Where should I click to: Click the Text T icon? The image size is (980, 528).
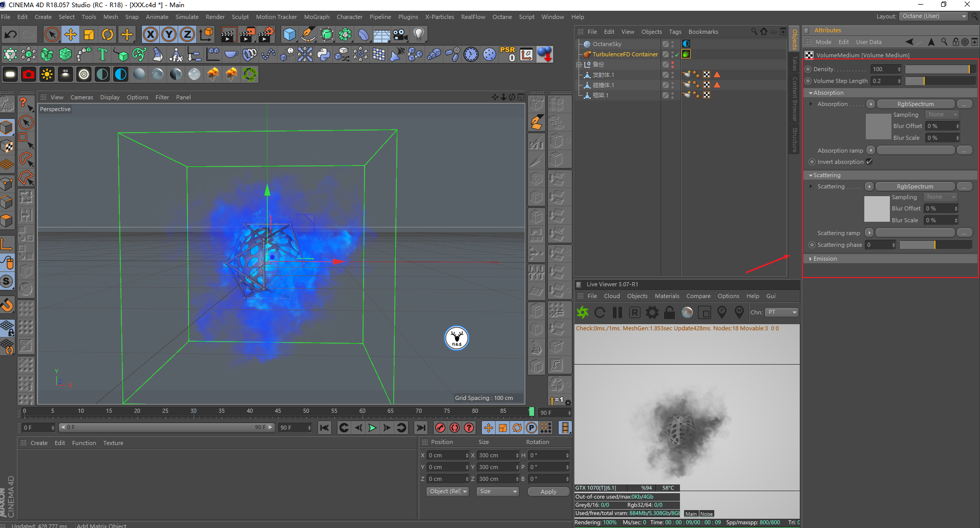(102, 54)
